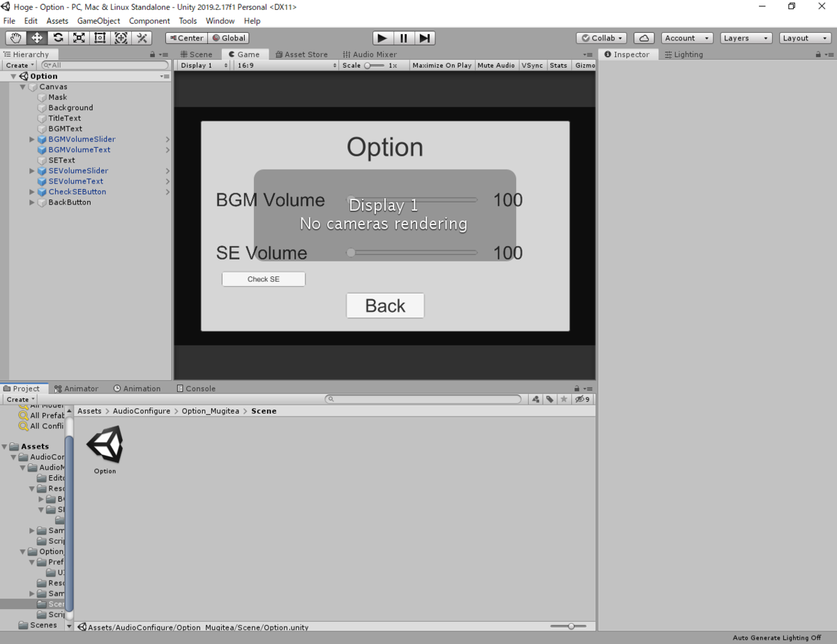Select the Rotate tool

click(58, 38)
